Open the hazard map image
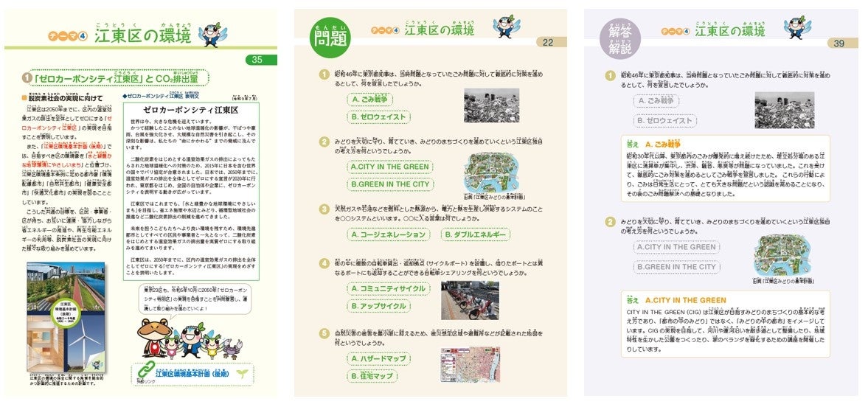The width and height of the screenshot is (868, 407). (x=470, y=365)
